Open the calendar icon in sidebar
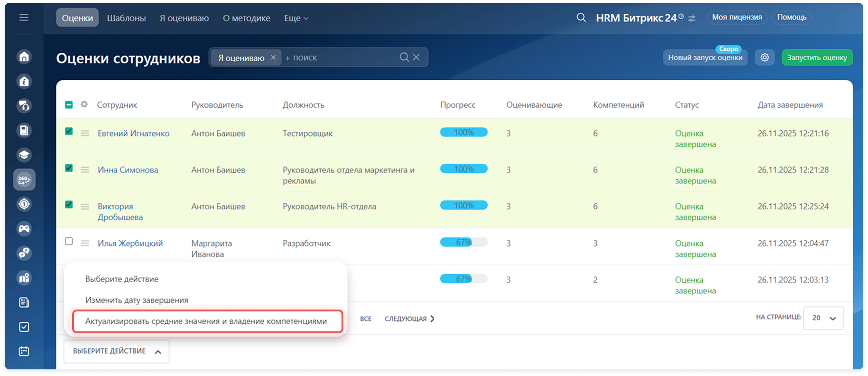The width and height of the screenshot is (868, 376). (24, 351)
